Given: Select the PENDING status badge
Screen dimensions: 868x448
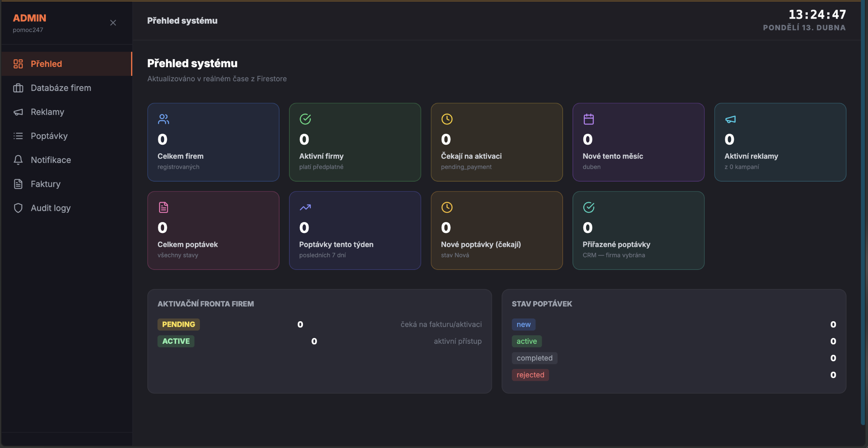Looking at the screenshot, I should pyautogui.click(x=178, y=324).
